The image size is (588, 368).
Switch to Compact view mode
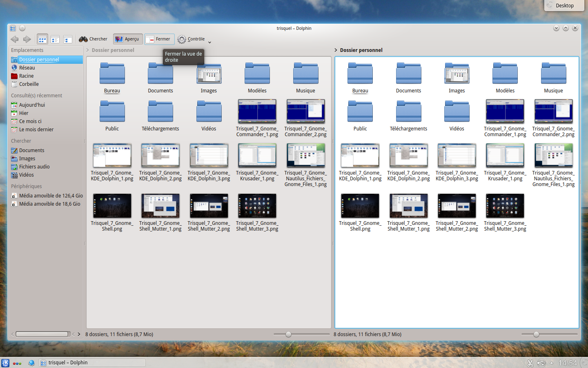click(55, 39)
